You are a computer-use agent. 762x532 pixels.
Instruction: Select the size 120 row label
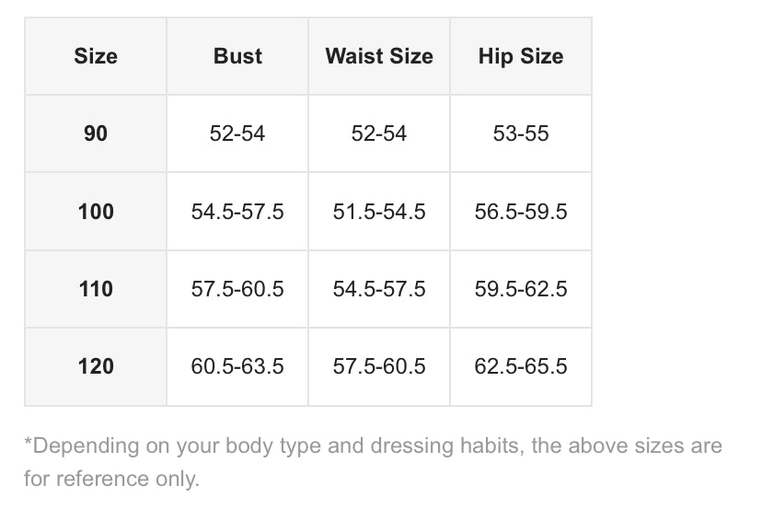coord(96,366)
